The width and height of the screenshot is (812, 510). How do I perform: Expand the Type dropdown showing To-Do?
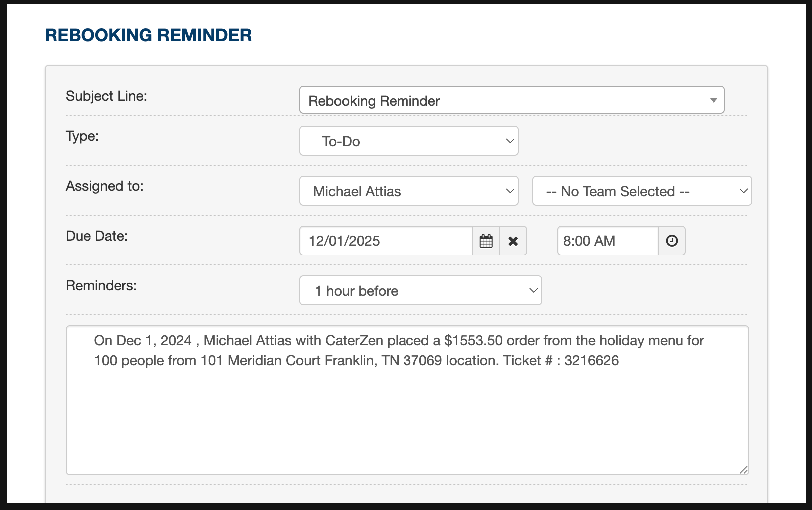click(408, 141)
